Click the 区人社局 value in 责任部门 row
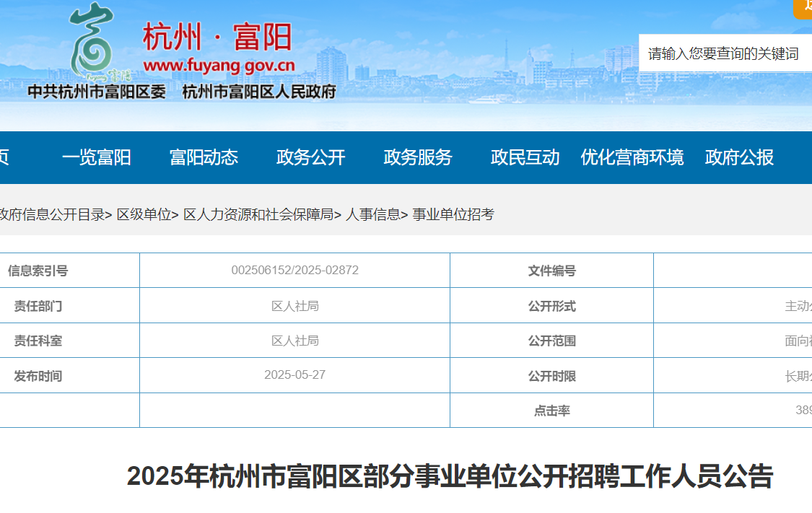The image size is (812, 513). pos(295,306)
